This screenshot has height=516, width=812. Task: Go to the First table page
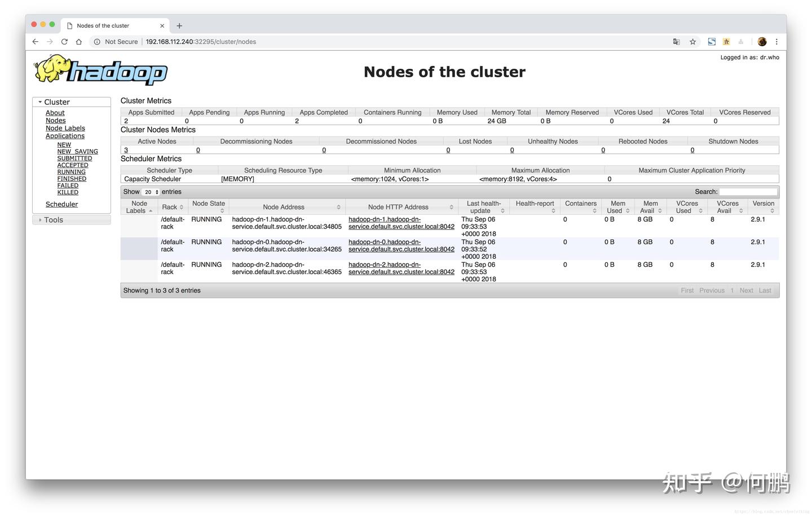pyautogui.click(x=687, y=290)
